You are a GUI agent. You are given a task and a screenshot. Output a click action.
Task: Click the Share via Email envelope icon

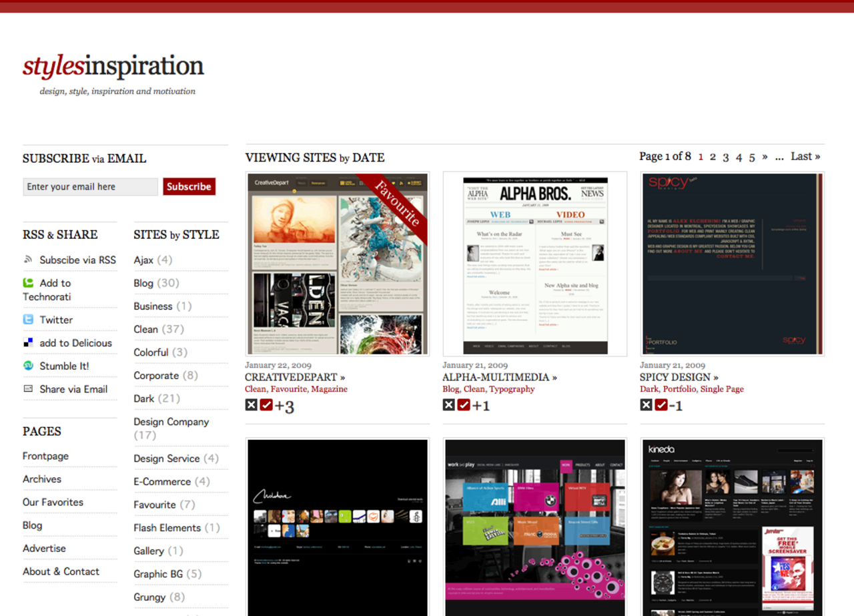coord(28,388)
